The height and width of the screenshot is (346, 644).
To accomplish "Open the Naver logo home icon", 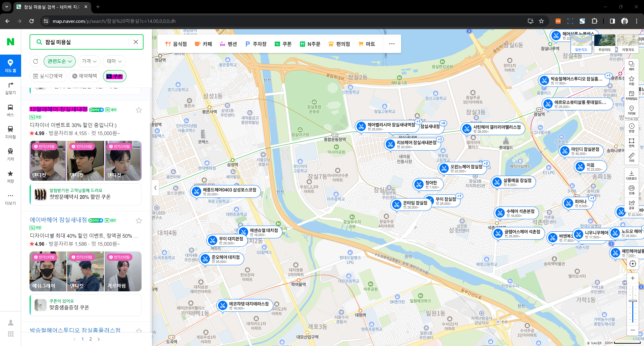I will (10, 42).
